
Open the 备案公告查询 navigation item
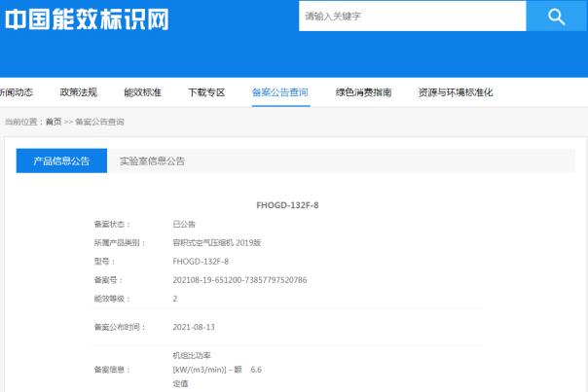pyautogui.click(x=279, y=92)
